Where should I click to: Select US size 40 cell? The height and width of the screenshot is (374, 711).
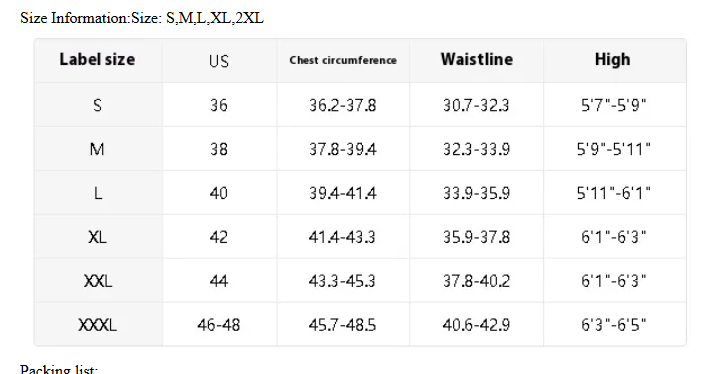pyautogui.click(x=219, y=193)
